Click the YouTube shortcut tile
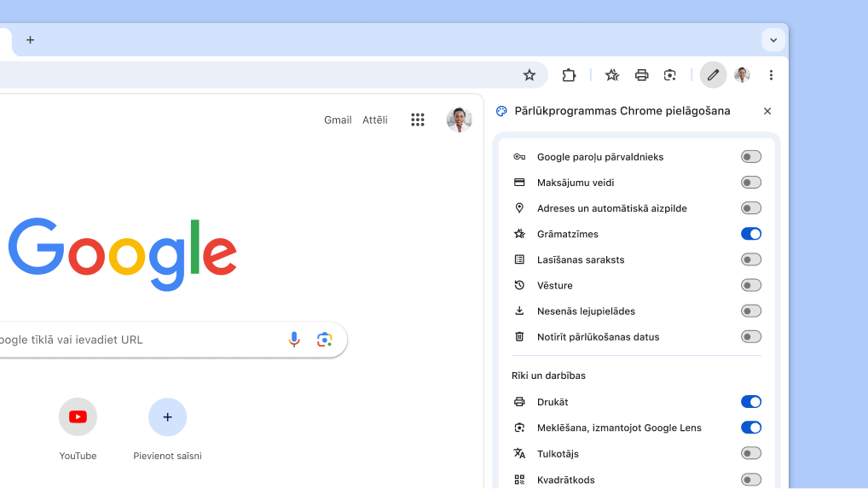Screen dimensions: 868x489 [x=78, y=417]
